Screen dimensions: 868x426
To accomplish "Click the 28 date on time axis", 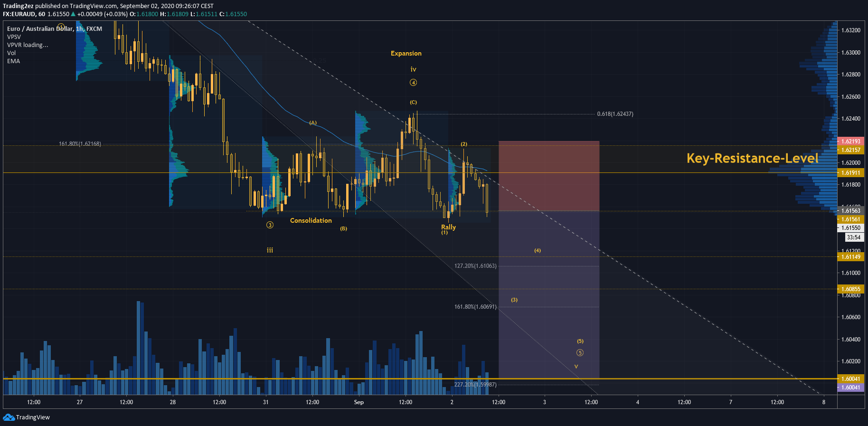I will (173, 402).
